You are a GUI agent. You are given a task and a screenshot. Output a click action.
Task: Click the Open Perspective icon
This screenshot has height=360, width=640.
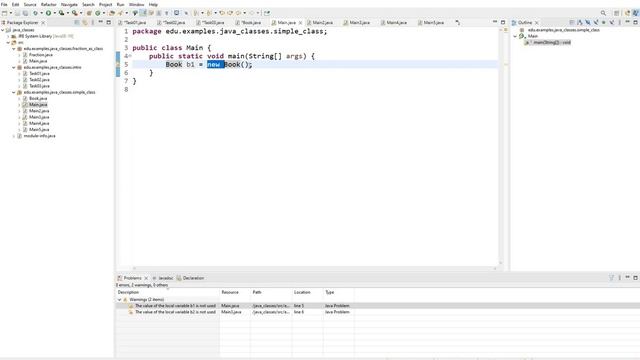616,13
